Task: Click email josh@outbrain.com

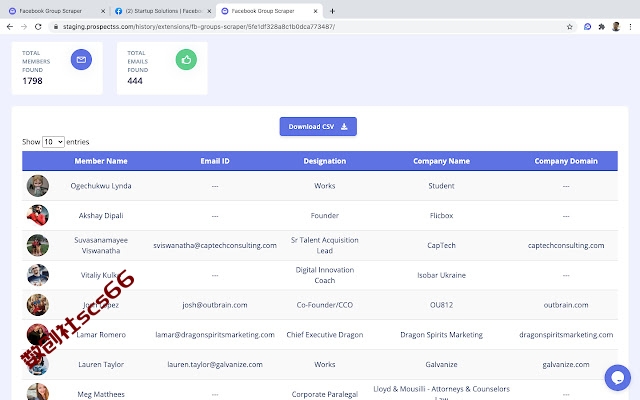Action: click(x=215, y=305)
